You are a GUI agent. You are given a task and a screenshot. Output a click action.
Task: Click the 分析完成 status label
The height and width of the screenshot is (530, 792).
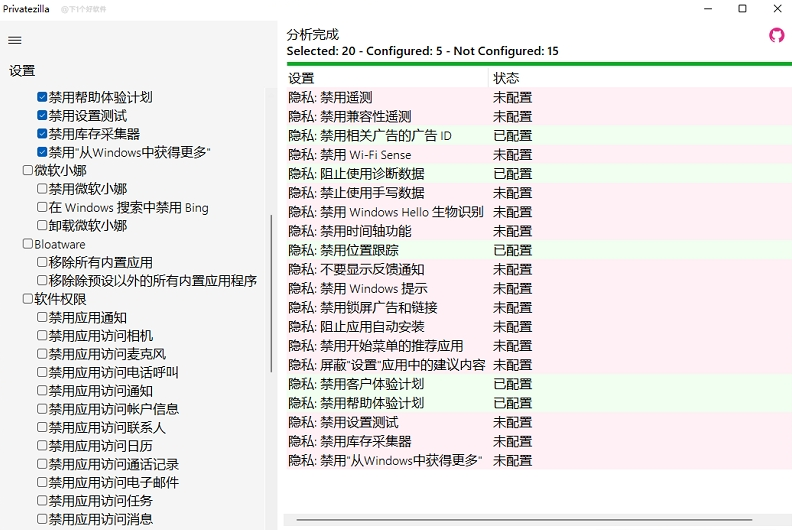click(x=313, y=34)
